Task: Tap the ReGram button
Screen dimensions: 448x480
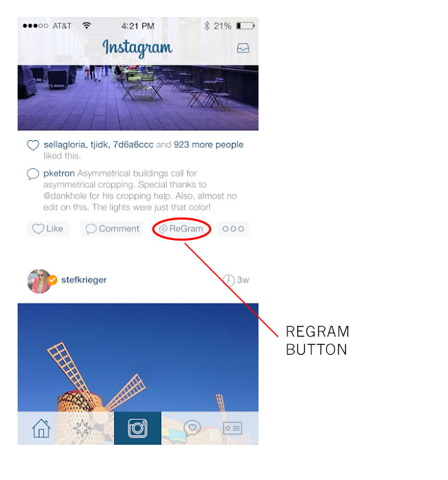Action: [x=182, y=229]
